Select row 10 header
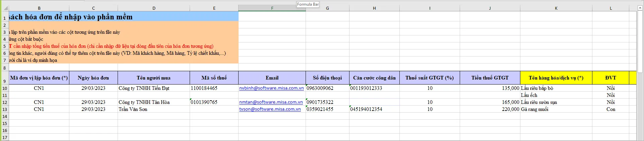Viewport: 644px width, 141px height. pos(5,89)
